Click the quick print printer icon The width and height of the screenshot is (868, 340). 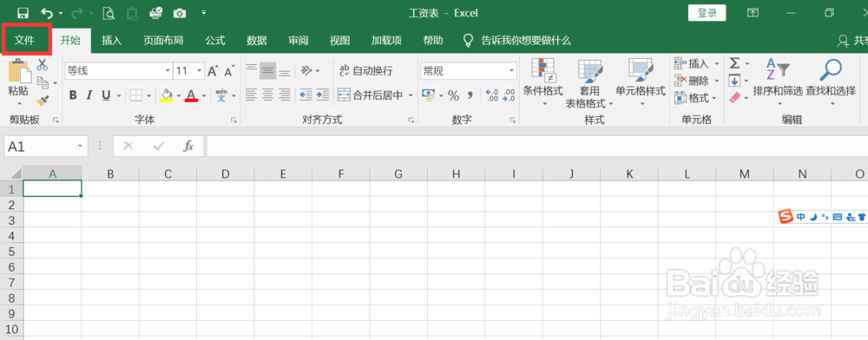click(x=155, y=13)
